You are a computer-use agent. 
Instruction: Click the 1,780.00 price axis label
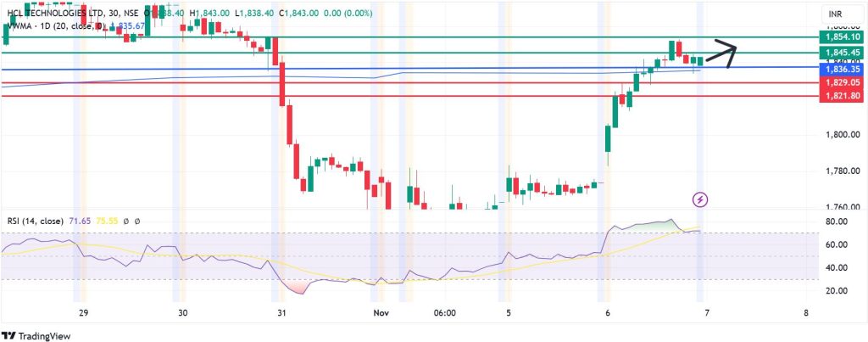842,171
